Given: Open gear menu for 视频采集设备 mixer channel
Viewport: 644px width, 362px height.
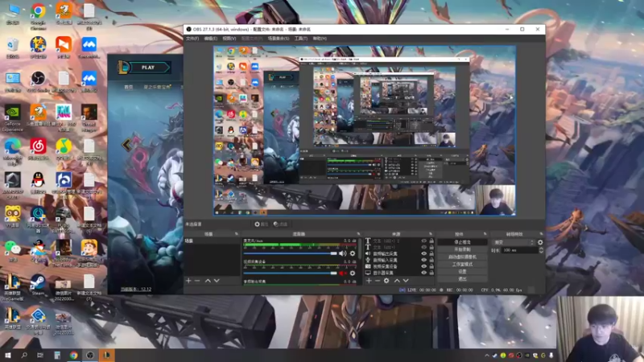Looking at the screenshot, I should click(x=353, y=274).
